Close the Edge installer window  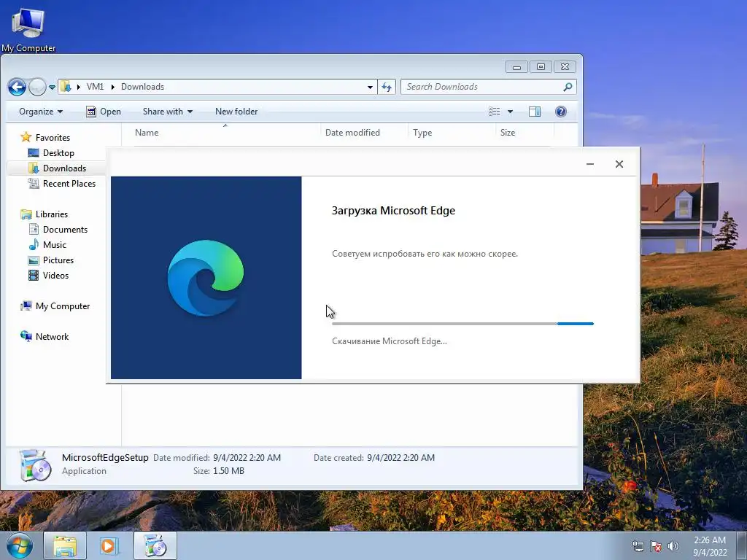619,164
